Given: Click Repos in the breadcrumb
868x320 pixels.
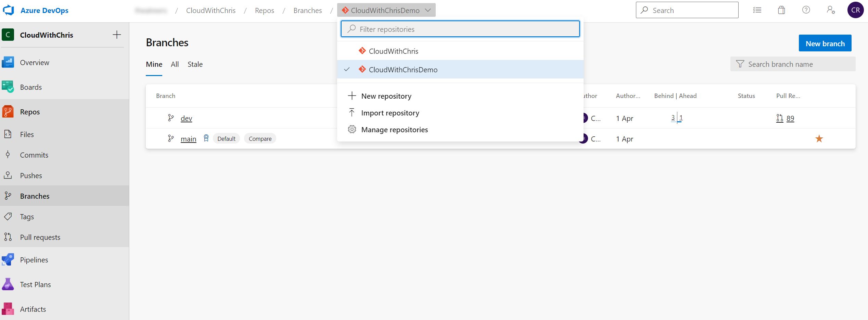Looking at the screenshot, I should pos(264,10).
